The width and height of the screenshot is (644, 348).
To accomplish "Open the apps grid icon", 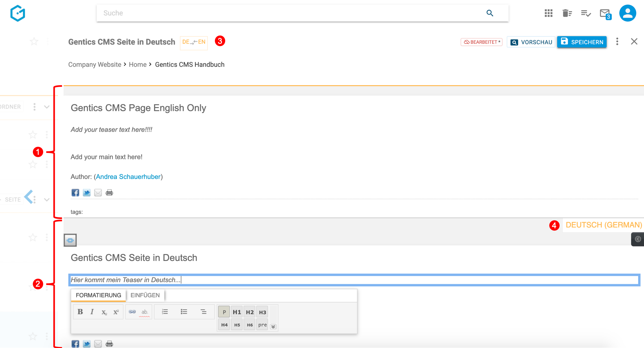I will (548, 13).
